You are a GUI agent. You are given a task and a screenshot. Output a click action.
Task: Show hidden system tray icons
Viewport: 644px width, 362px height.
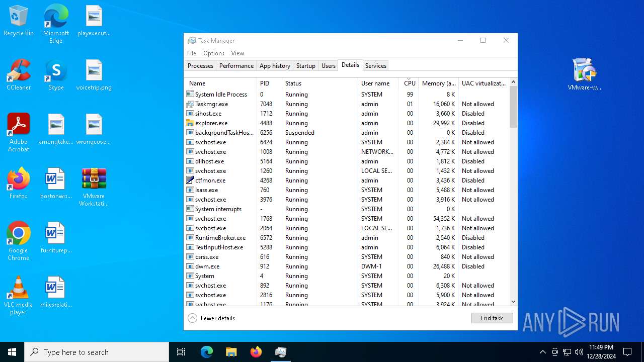coord(542,352)
